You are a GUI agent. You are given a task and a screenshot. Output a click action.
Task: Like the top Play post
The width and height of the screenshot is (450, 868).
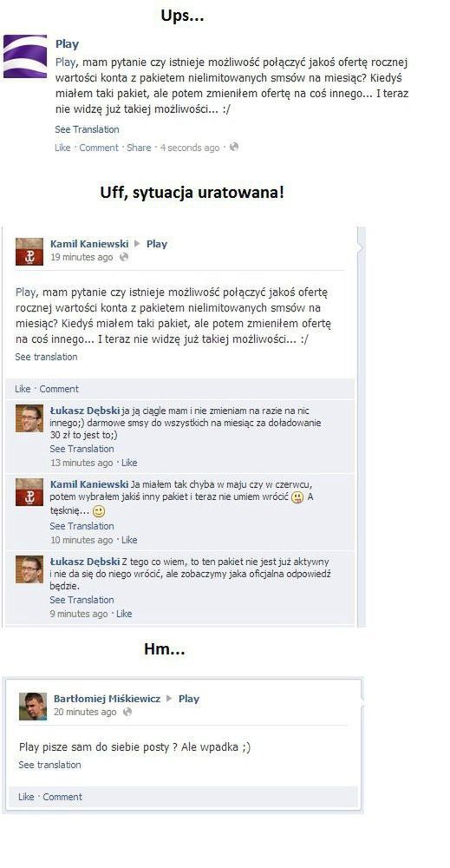click(62, 148)
